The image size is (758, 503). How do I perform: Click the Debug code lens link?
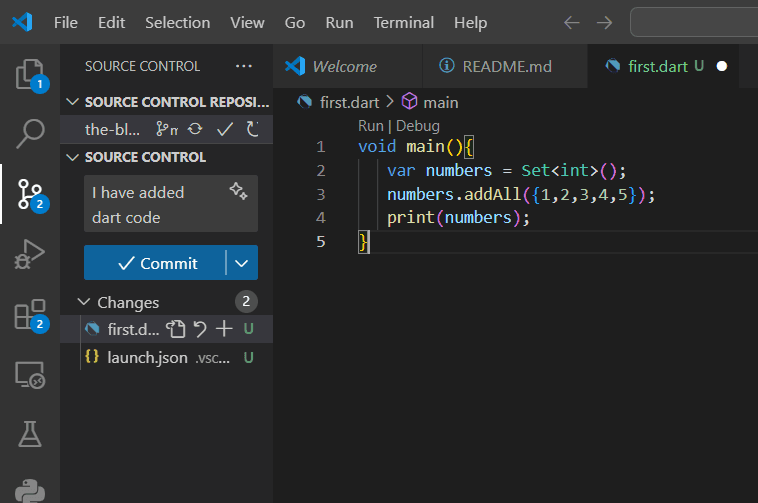pos(418,126)
